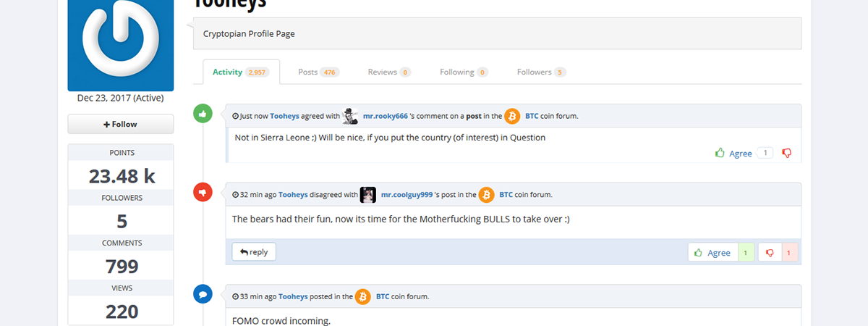Image resolution: width=868 pixels, height=326 pixels.
Task: Click the Bitcoin logo in FOMO post header
Action: coord(363,296)
